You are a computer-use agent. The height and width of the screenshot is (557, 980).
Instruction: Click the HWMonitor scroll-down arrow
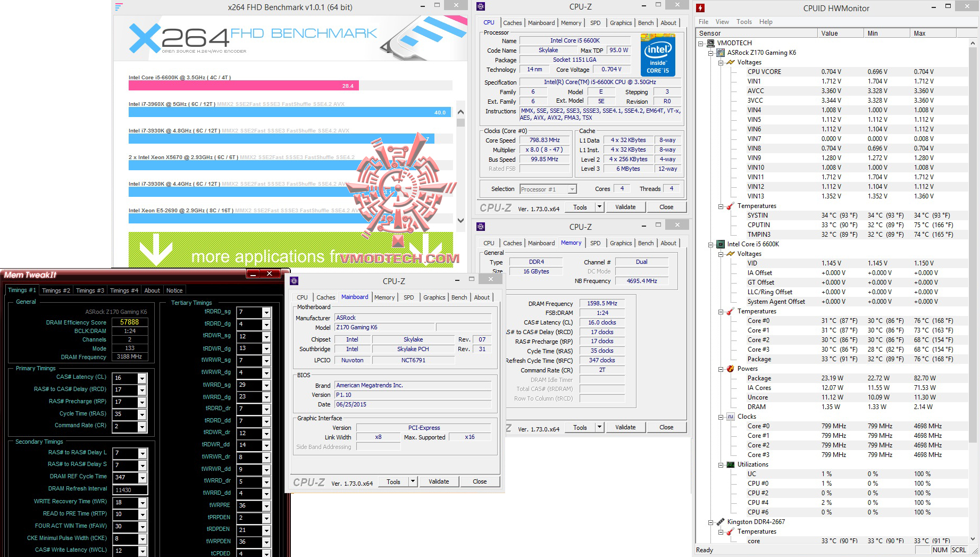coord(973,539)
